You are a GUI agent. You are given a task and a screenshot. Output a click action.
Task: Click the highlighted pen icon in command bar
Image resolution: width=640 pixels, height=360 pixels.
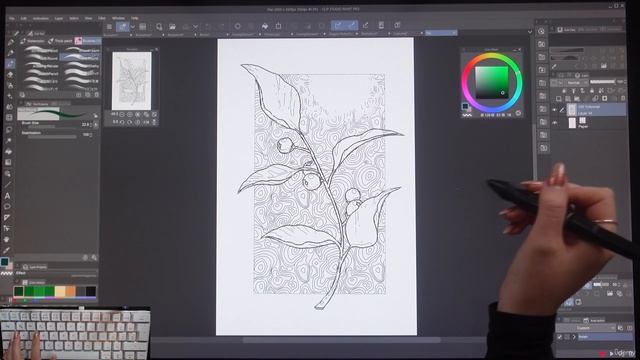(x=122, y=27)
